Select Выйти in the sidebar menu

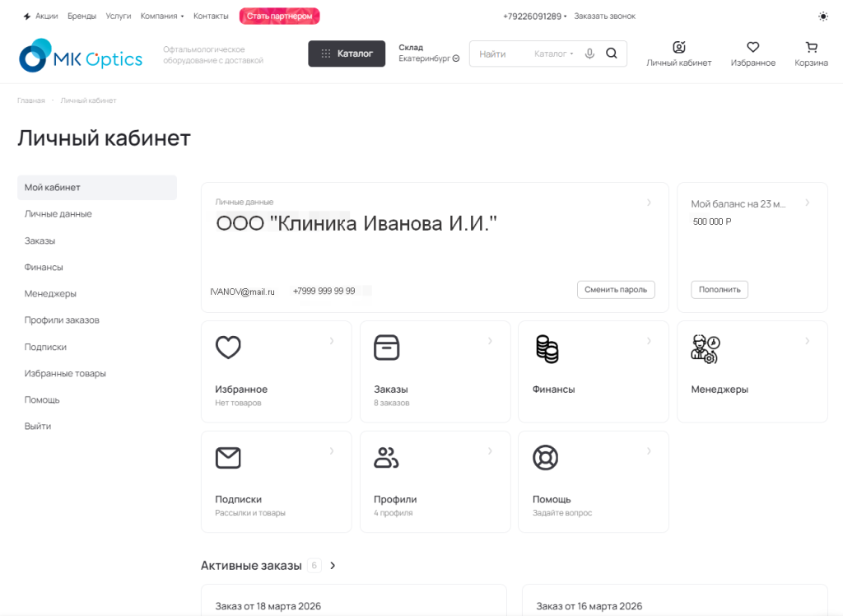38,427
